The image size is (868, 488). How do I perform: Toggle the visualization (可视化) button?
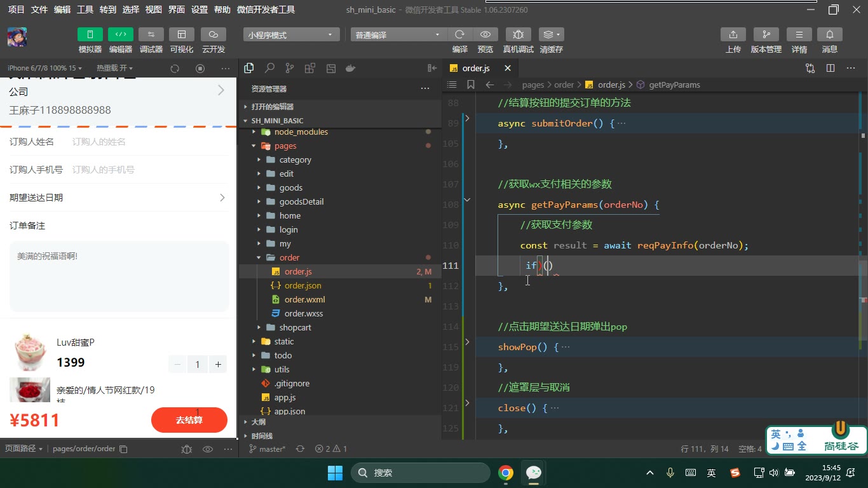pyautogui.click(x=182, y=34)
